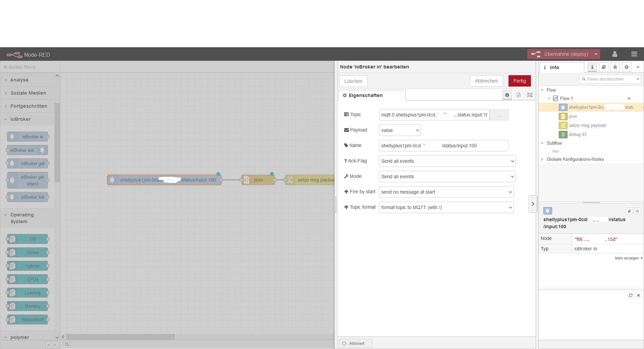Open the configuration gear sidebar tab icon
This screenshot has height=349, width=644.
click(626, 67)
